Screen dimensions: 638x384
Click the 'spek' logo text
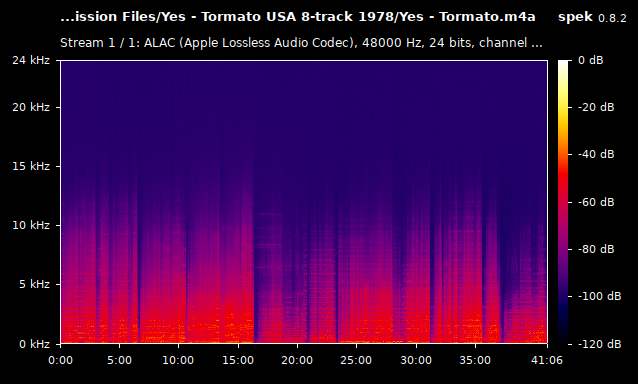click(575, 17)
